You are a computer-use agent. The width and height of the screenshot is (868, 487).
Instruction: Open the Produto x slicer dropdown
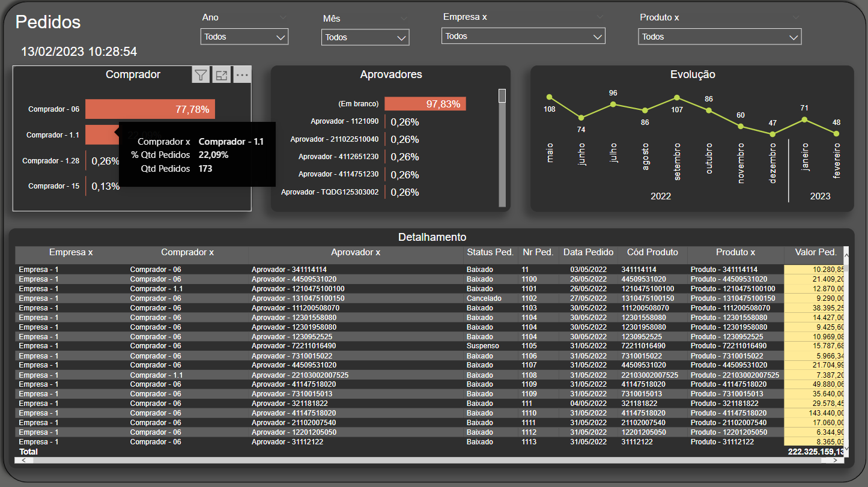tap(794, 37)
